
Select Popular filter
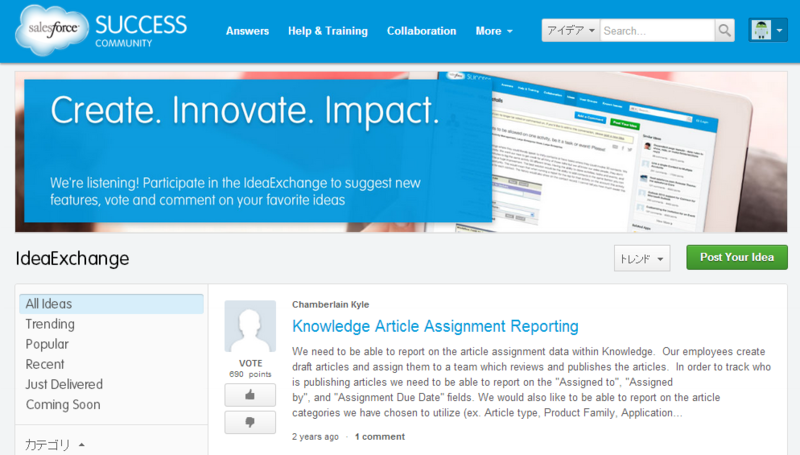point(47,344)
